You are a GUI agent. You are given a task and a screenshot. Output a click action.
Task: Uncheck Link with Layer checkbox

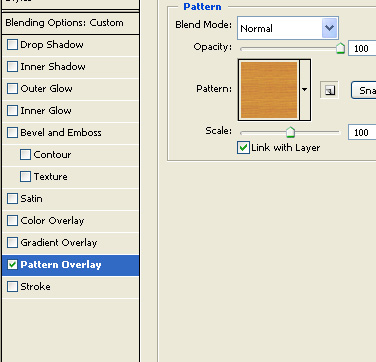(x=243, y=147)
